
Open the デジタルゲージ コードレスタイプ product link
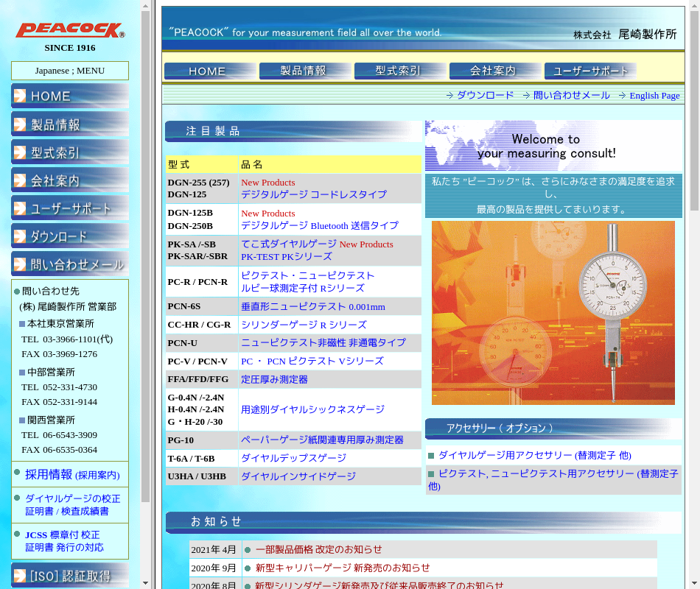coord(313,194)
